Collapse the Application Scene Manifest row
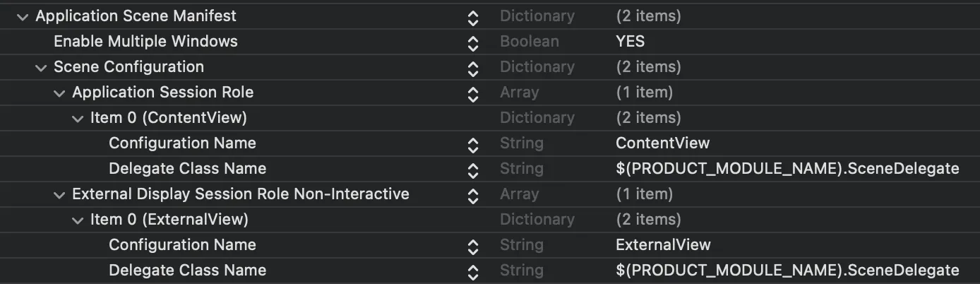980x284 pixels. click(25, 16)
